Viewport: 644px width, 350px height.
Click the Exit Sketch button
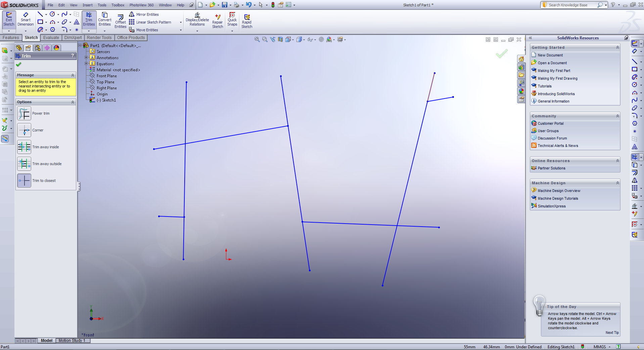coord(9,19)
